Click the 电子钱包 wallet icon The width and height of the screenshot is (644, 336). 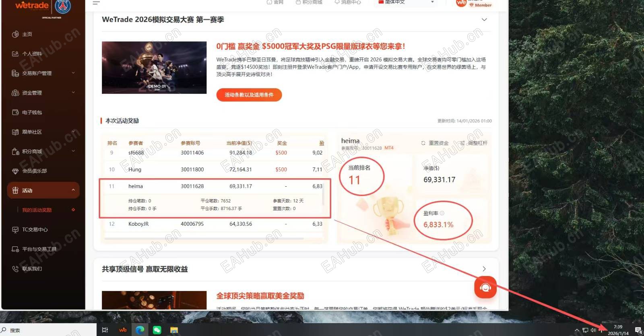[x=15, y=112]
